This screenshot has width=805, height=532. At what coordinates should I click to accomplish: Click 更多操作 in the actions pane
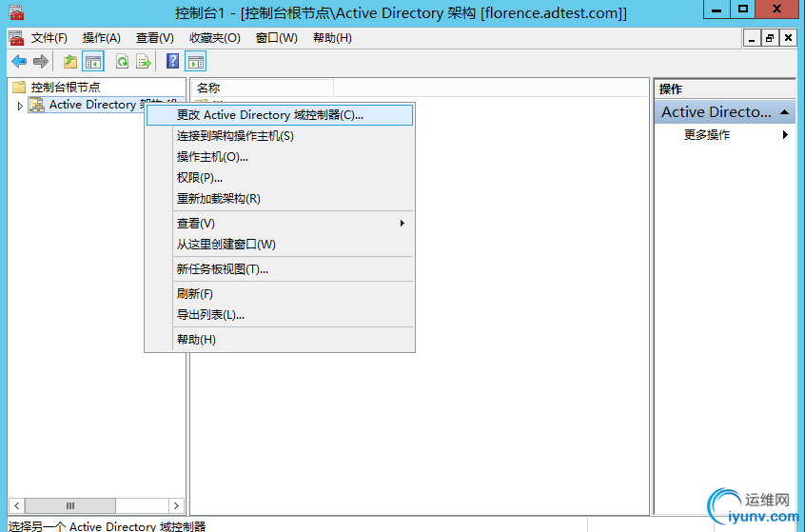point(706,135)
